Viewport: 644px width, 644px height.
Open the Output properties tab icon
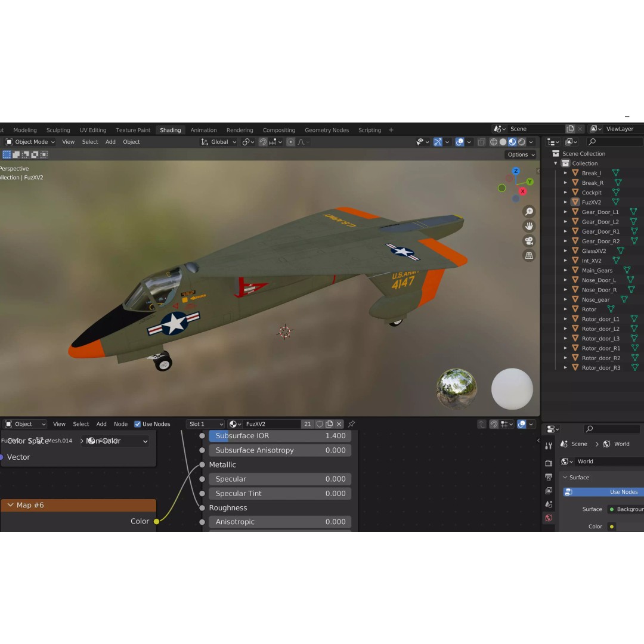pos(549,477)
